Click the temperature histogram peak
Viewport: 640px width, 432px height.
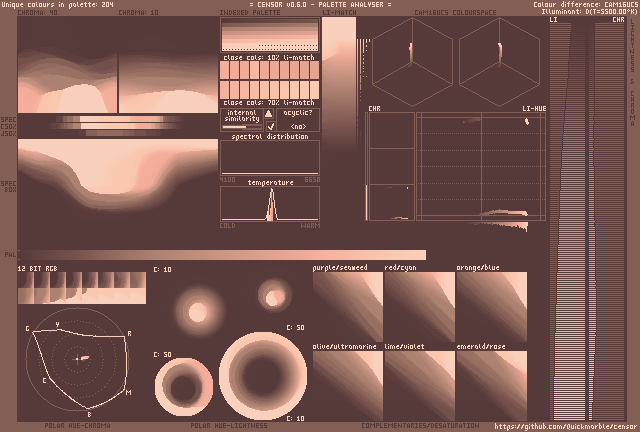(269, 205)
